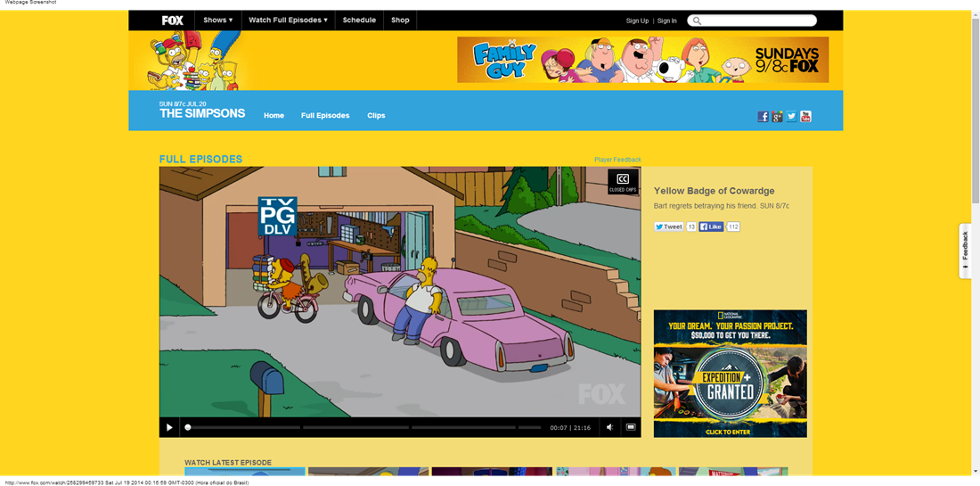Click the playhead scrubber knob
Viewport: 980px width, 486px height.
point(187,428)
